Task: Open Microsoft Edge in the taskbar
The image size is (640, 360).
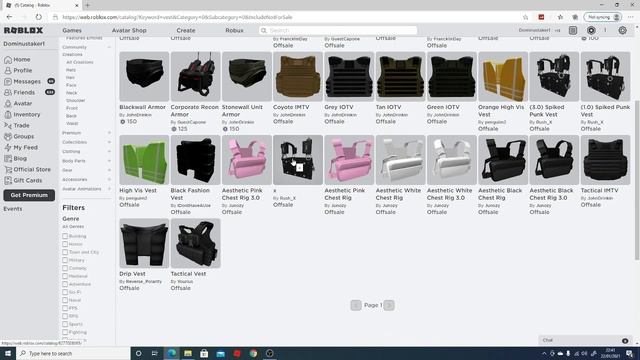Action: pyautogui.click(x=171, y=353)
